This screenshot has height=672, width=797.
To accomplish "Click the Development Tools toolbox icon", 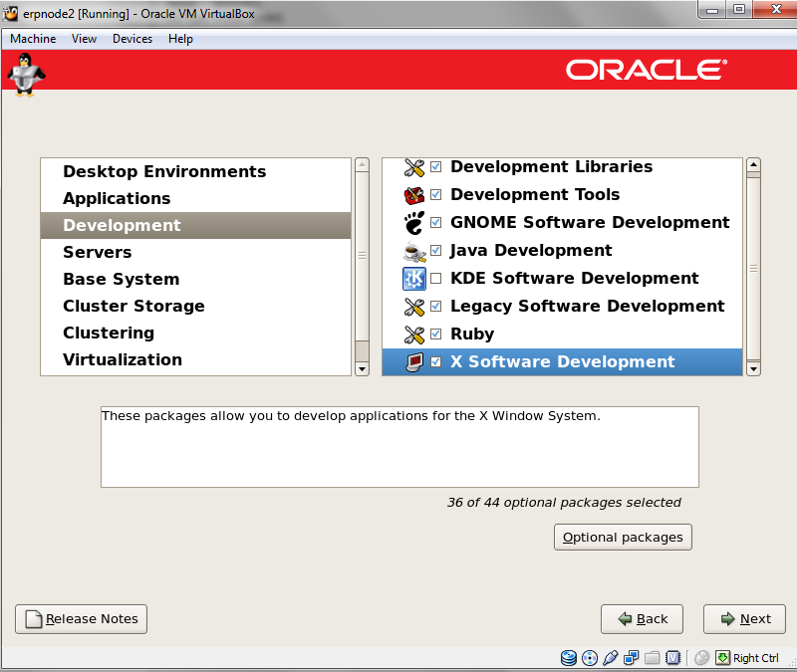I will point(414,195).
